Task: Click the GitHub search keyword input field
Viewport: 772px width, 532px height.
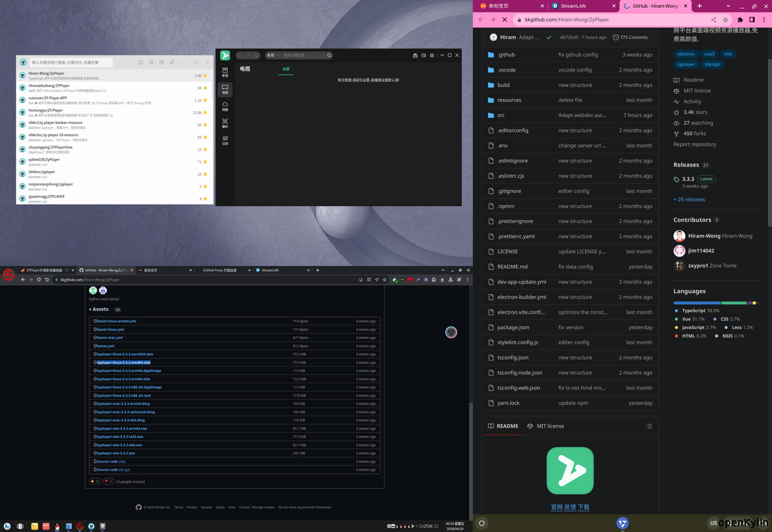Action: (x=70, y=62)
